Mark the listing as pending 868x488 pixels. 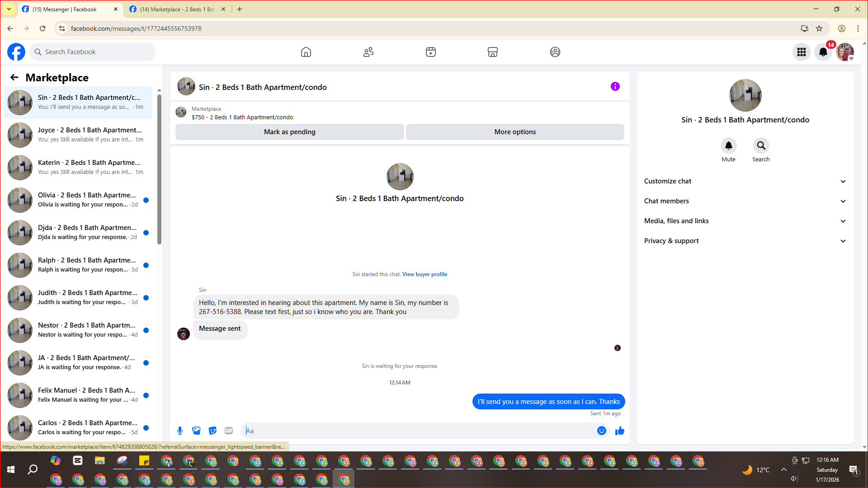tap(289, 132)
